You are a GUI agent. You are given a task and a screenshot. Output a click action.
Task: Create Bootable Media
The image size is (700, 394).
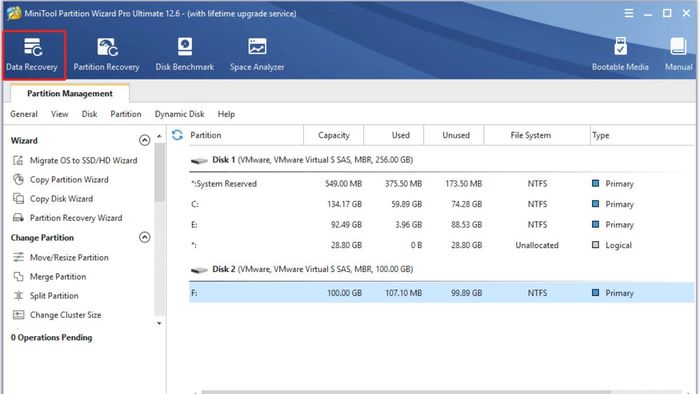point(620,55)
